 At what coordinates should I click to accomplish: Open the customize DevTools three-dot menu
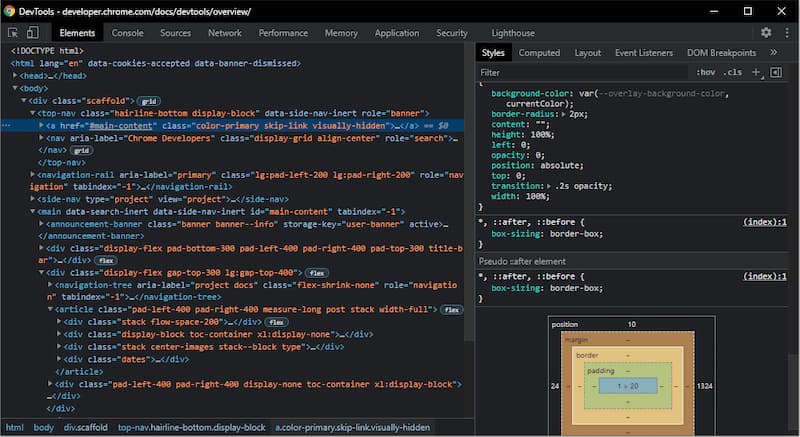787,33
